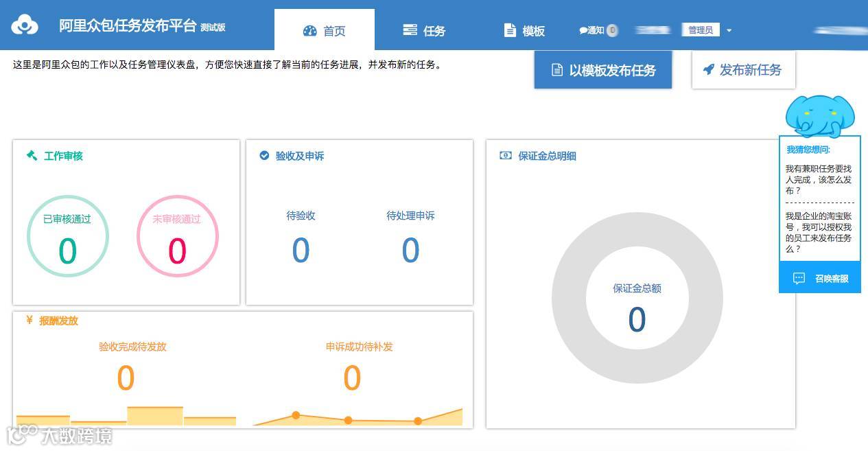Click the 待处理申诉 count
This screenshot has height=451, width=868.
coord(410,250)
